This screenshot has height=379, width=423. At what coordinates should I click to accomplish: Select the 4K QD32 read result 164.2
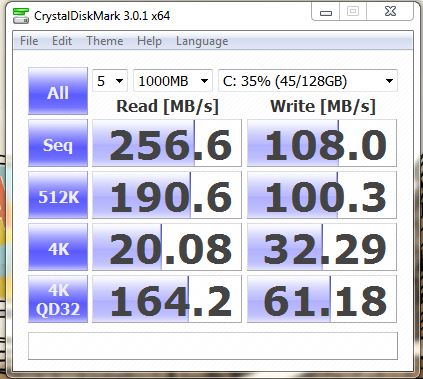(167, 299)
